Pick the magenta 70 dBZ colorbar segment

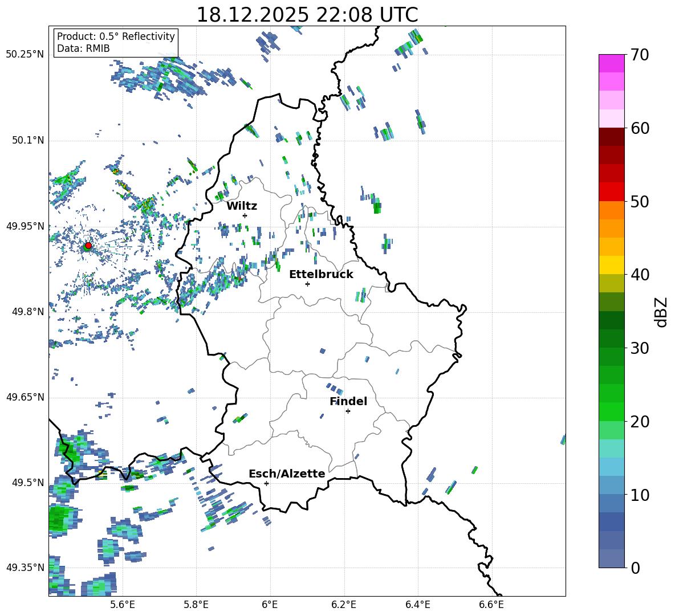tap(612, 63)
